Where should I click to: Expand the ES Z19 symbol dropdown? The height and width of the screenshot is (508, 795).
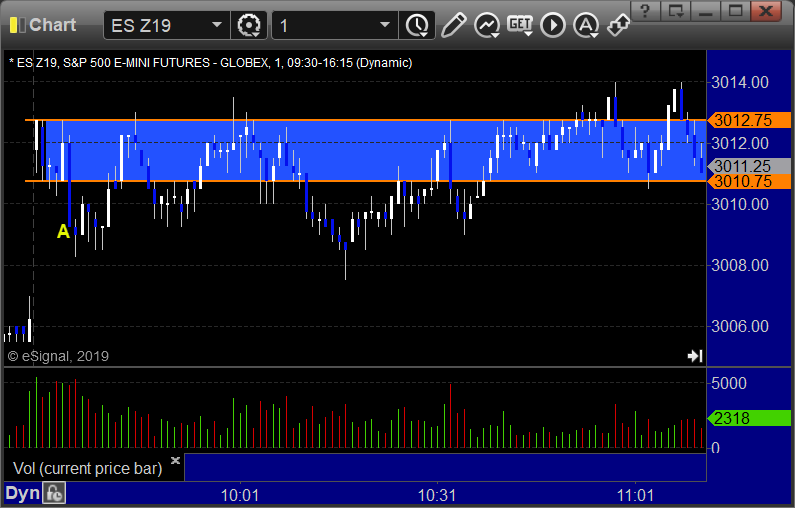(x=217, y=25)
